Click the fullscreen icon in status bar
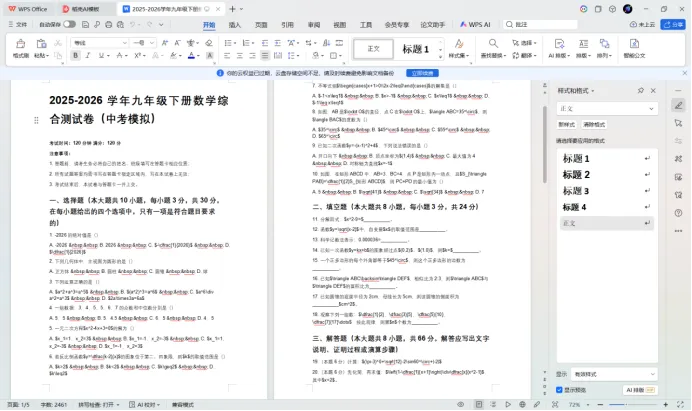The height and width of the screenshot is (411, 692). [x=680, y=404]
